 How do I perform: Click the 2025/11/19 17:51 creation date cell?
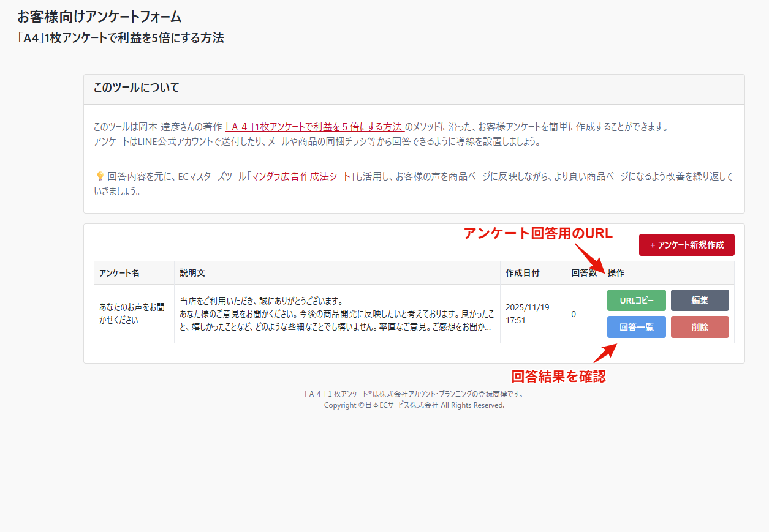(x=528, y=313)
